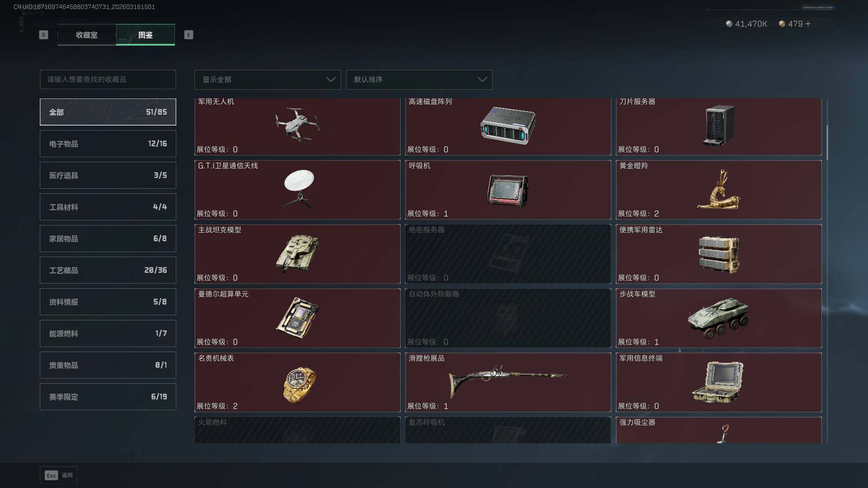
Task: Open the 军用信息终端 terminal item
Action: click(719, 382)
